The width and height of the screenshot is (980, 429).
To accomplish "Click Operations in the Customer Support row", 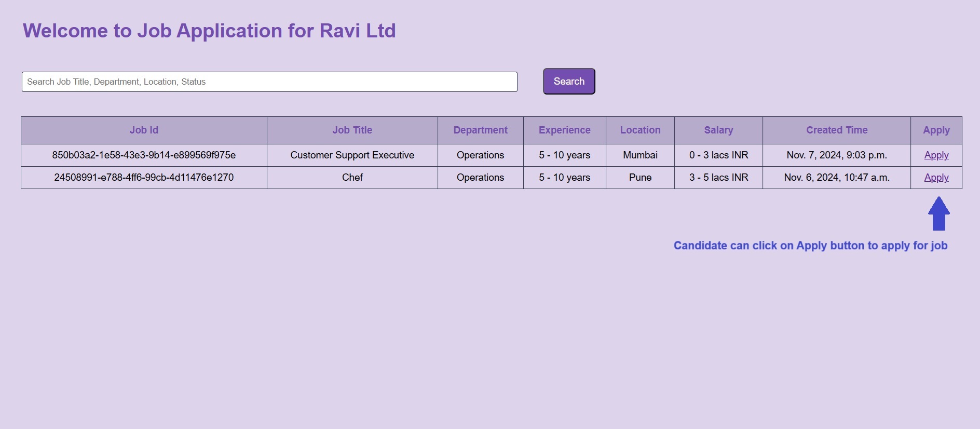I will coord(480,155).
